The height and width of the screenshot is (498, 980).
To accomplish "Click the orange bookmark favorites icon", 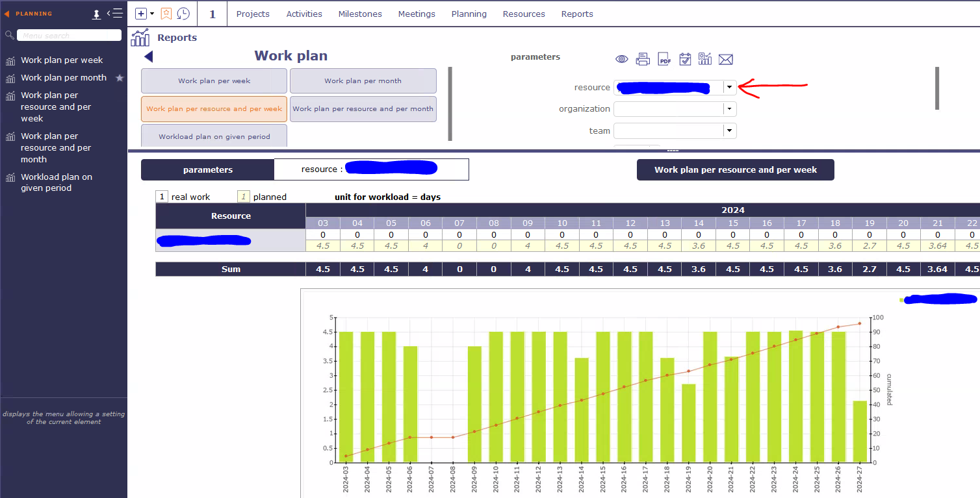I will point(166,14).
